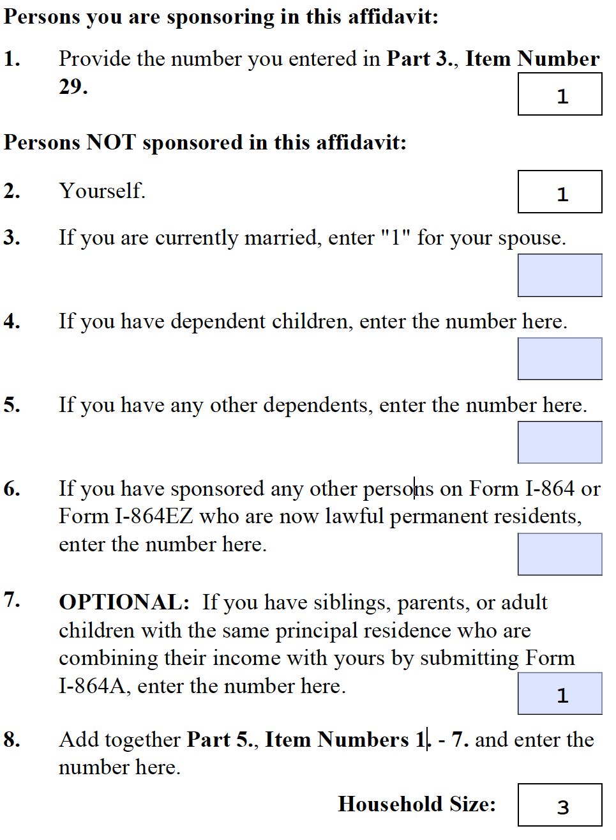The image size is (616, 840).
Task: Select the Item 6 previously sponsored persons field
Action: (x=560, y=554)
